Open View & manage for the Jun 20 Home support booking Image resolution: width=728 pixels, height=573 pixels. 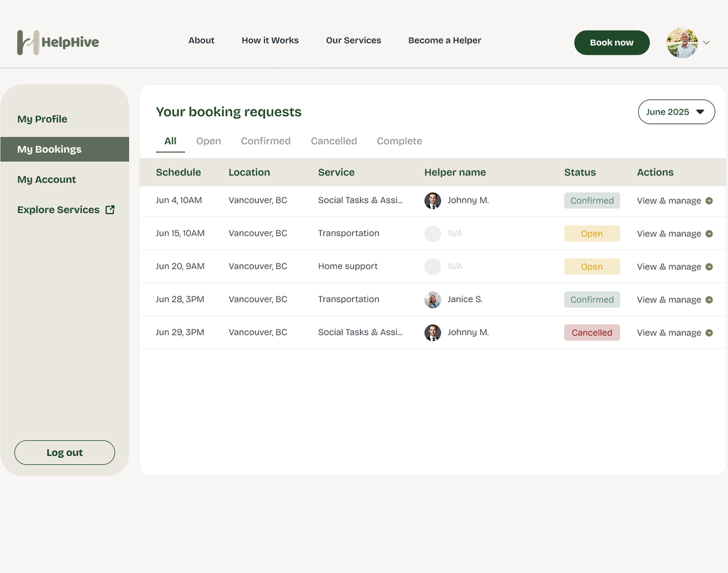[669, 267]
